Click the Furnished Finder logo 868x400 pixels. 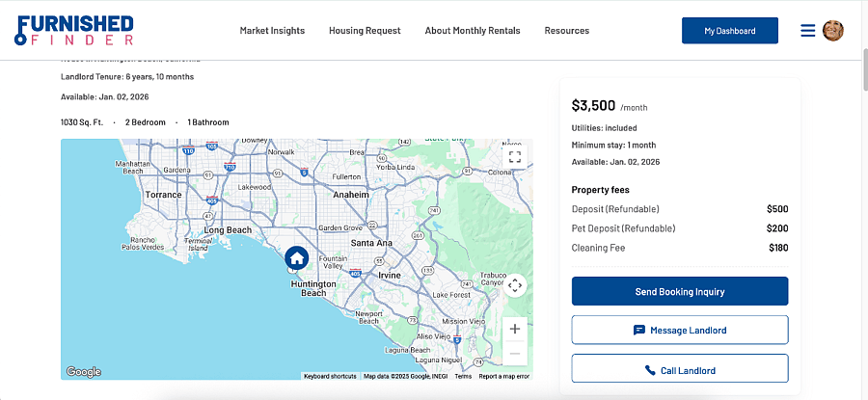(x=73, y=31)
